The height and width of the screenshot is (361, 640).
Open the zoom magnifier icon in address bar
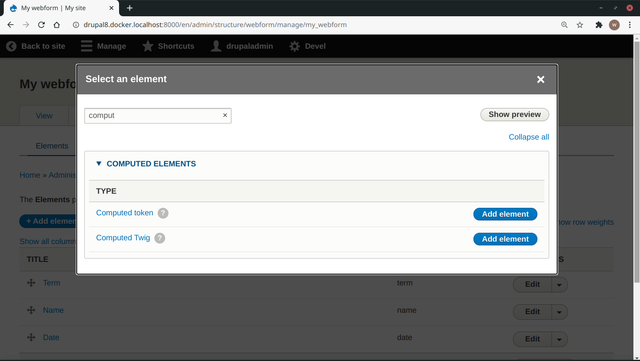pos(564,25)
